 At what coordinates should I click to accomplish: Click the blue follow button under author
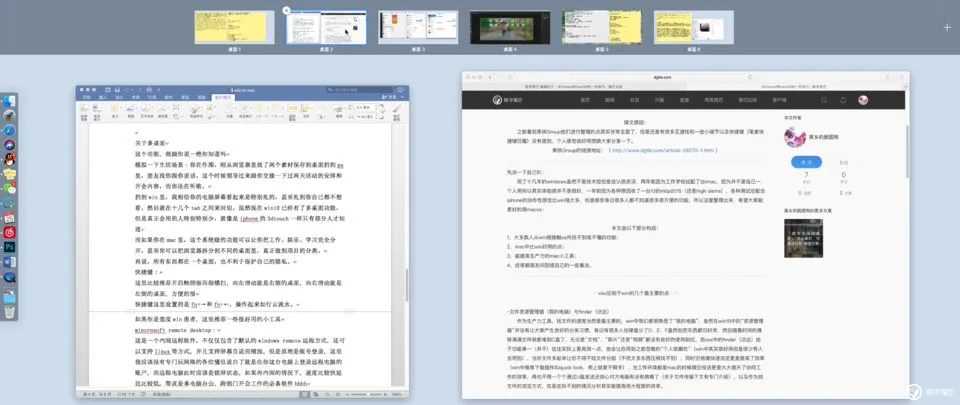click(x=806, y=162)
